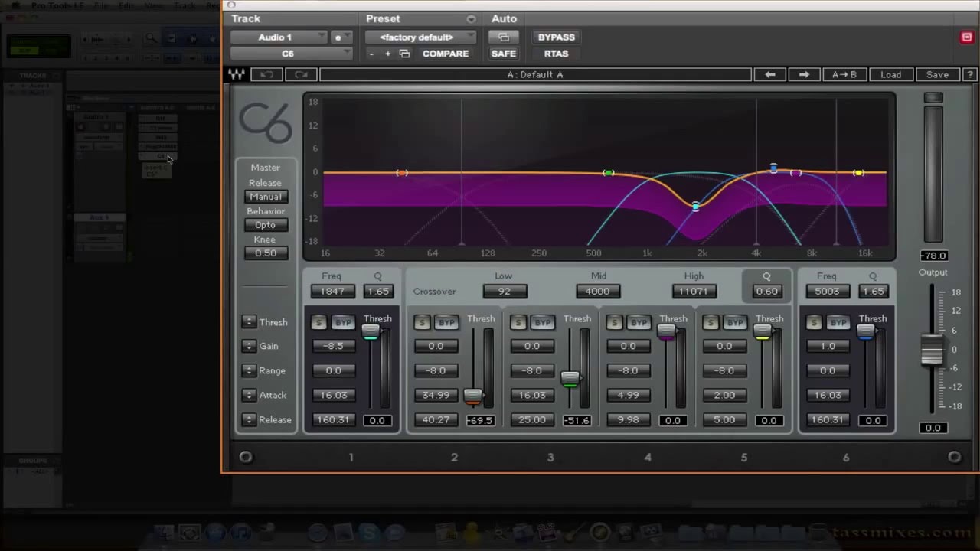Click the master Thresh stepper arrows

point(248,322)
